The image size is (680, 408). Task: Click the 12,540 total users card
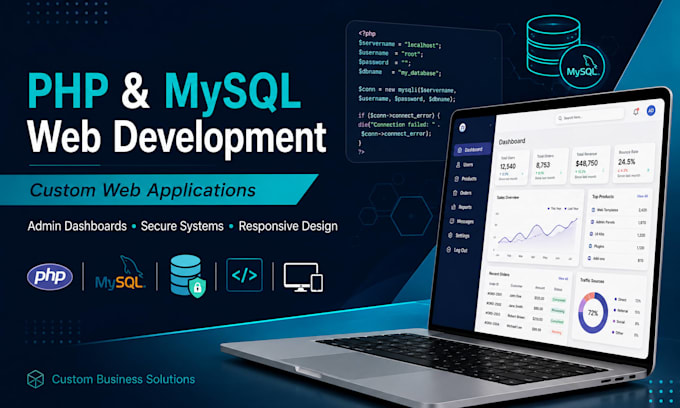click(x=512, y=167)
